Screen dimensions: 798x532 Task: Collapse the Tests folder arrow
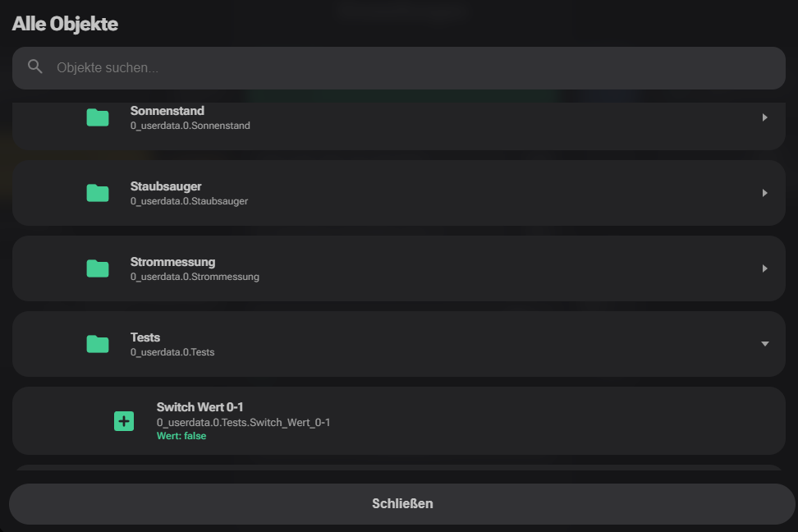(764, 344)
